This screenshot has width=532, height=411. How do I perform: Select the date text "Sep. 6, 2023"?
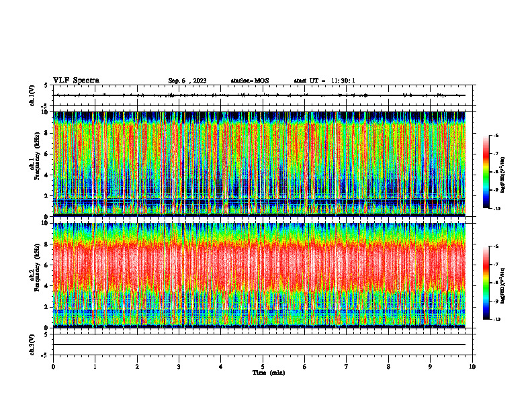(187, 81)
